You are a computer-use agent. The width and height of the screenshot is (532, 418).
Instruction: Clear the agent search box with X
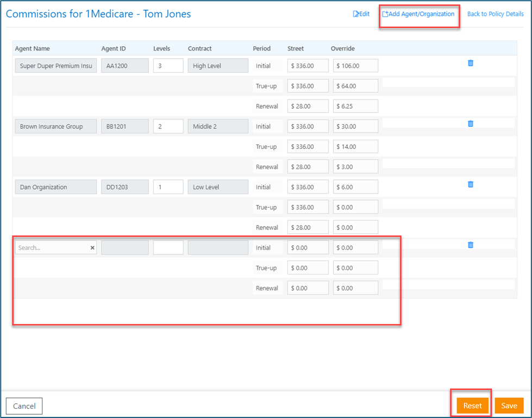(x=92, y=248)
